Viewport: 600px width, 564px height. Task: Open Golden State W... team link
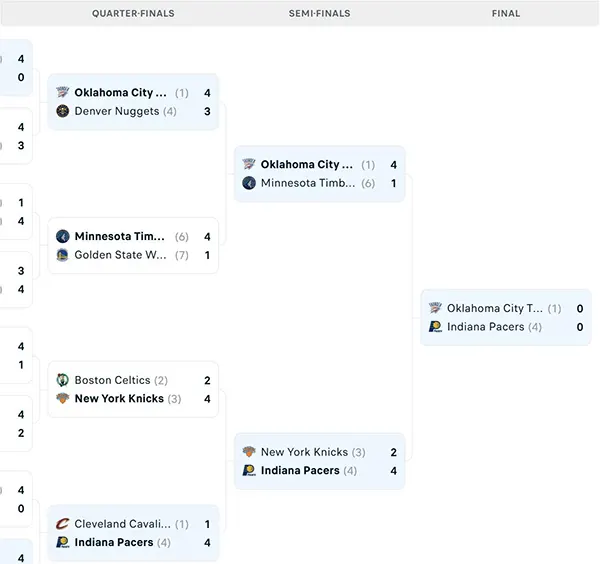121,255
